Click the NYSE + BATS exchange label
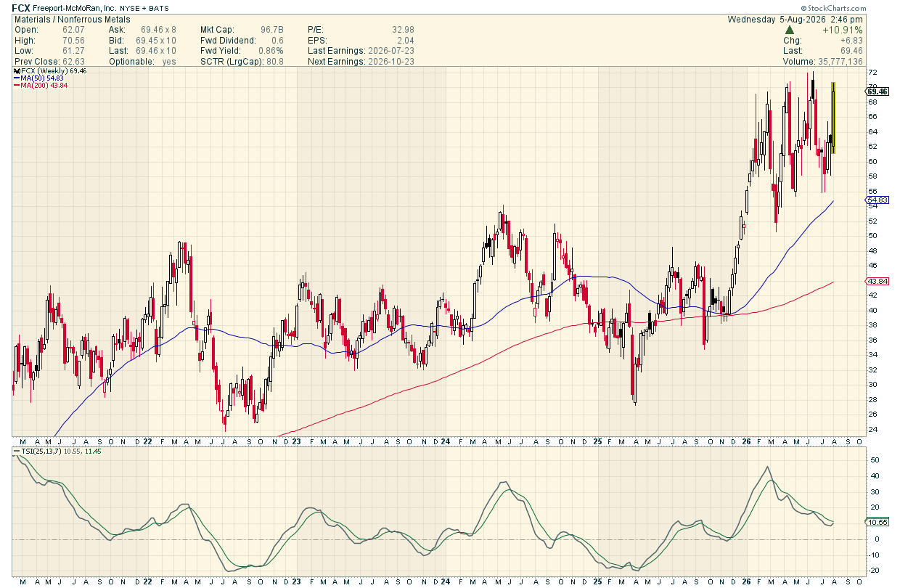 [145, 9]
